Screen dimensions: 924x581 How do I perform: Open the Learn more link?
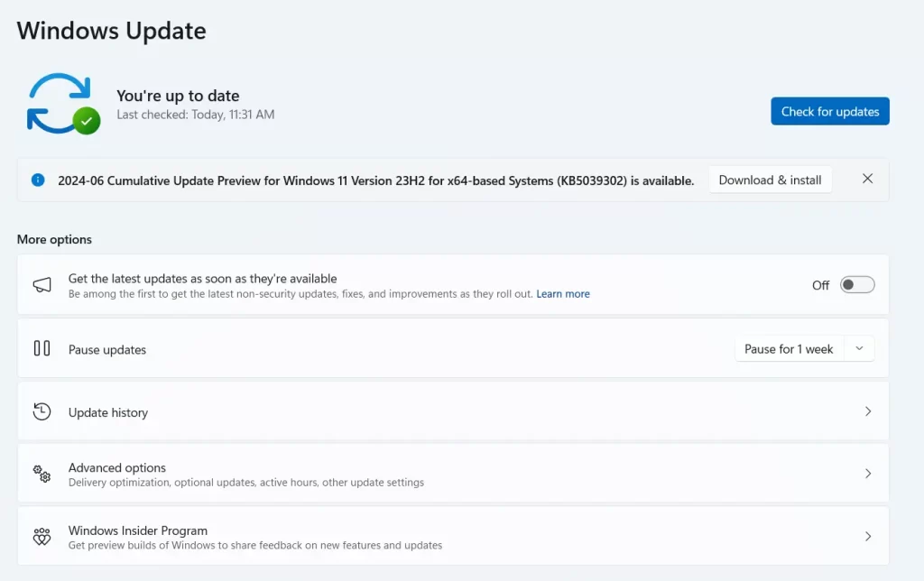click(x=563, y=294)
